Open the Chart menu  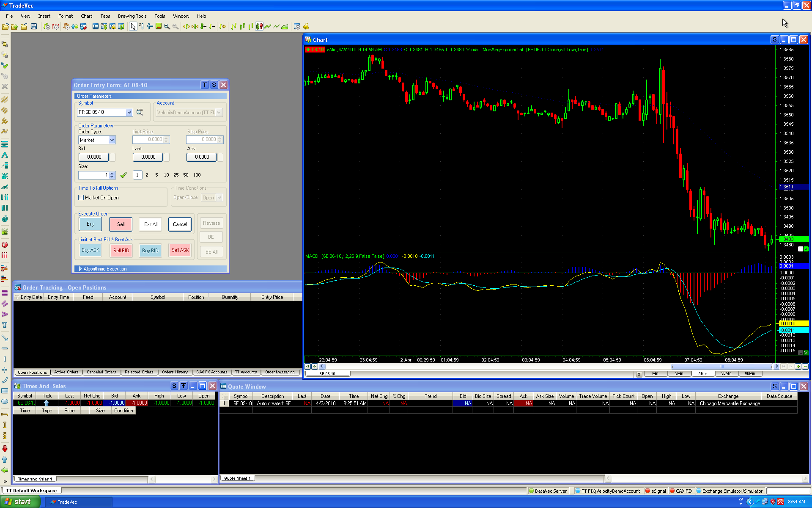pos(86,16)
